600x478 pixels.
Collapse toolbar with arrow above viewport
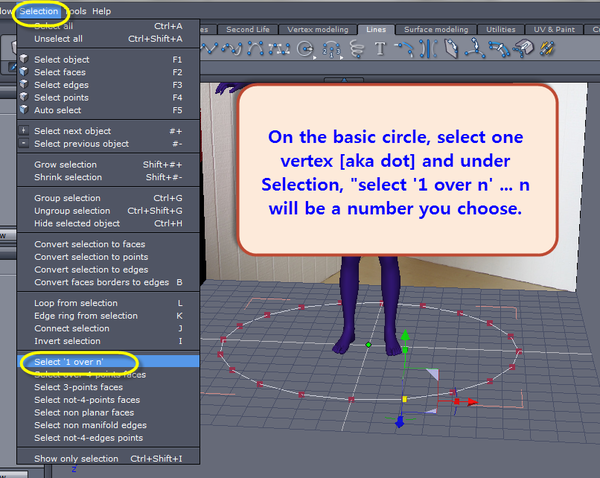[344, 80]
